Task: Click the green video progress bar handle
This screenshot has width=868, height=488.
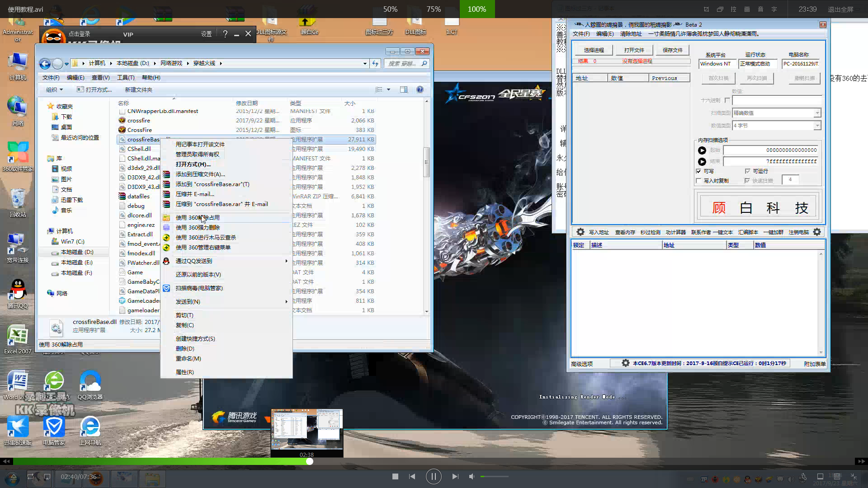Action: pos(310,461)
